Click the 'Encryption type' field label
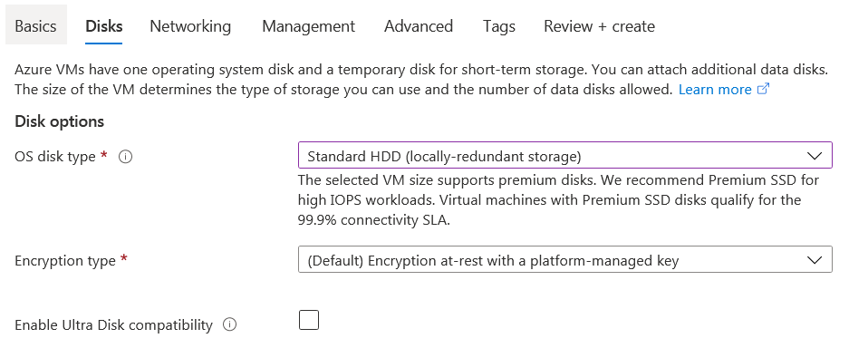This screenshot has width=868, height=348. (x=65, y=261)
